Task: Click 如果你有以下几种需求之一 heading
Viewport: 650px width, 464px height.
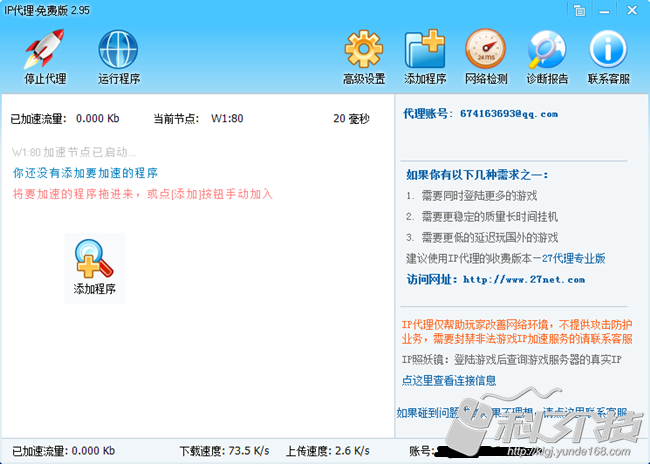Action: point(477,175)
